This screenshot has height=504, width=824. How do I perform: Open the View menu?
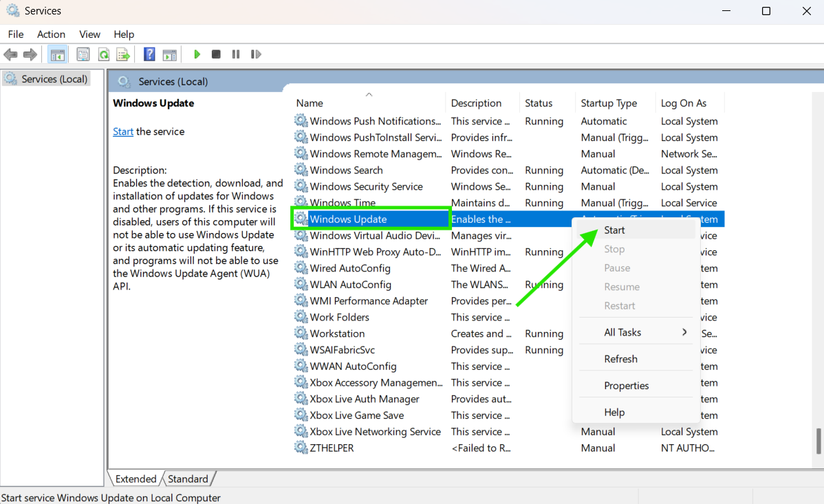point(89,34)
